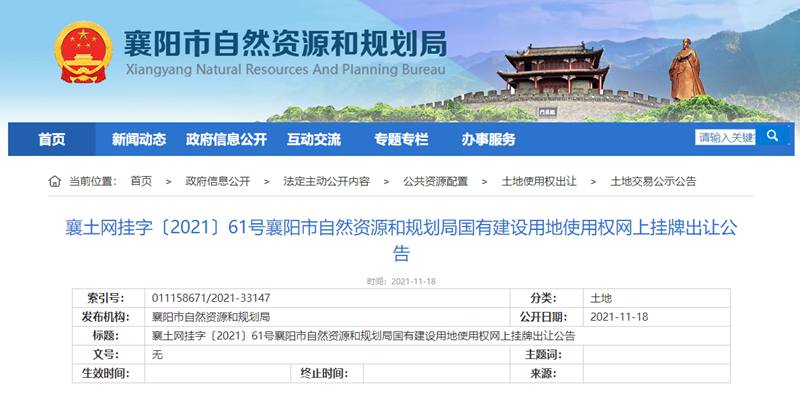The image size is (800, 402).
Task: Go to the 公共资源配置 breadcrumb link
Action: [435, 181]
